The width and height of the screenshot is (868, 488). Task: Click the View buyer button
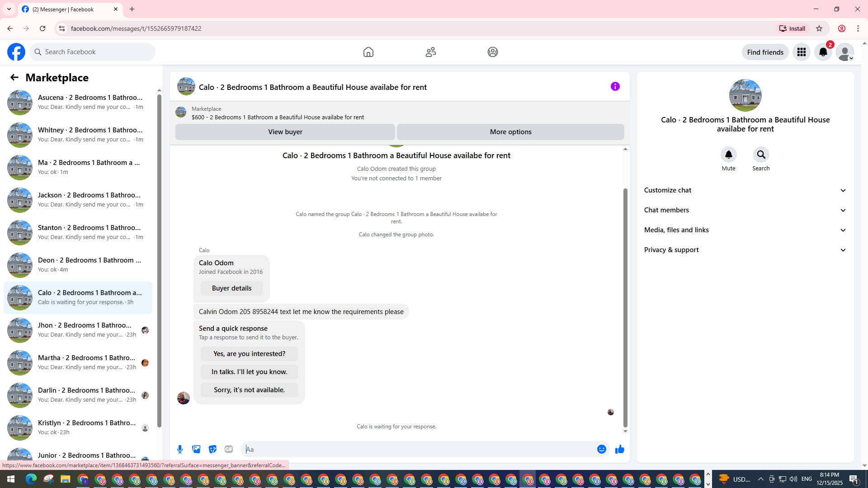tap(285, 132)
